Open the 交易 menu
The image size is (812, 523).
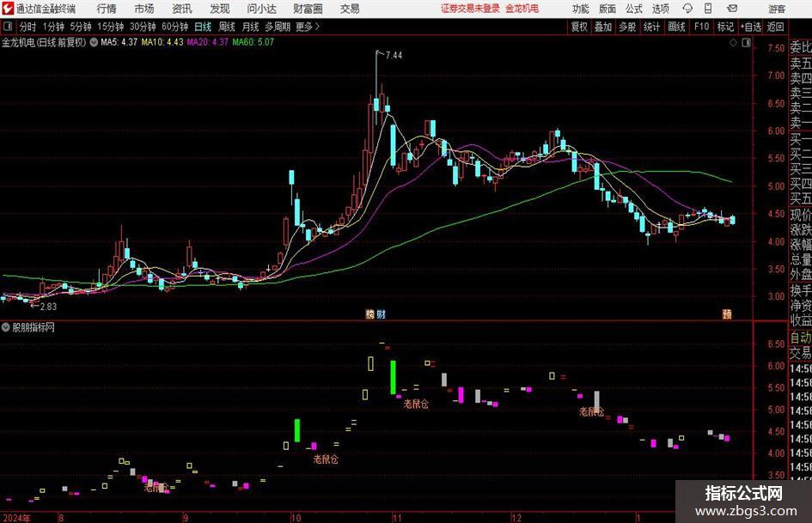click(350, 9)
